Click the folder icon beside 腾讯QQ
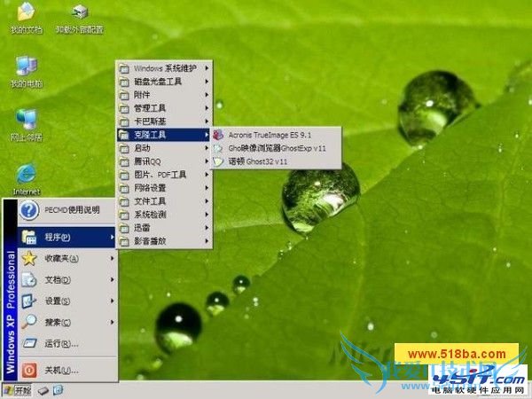 [x=124, y=161]
